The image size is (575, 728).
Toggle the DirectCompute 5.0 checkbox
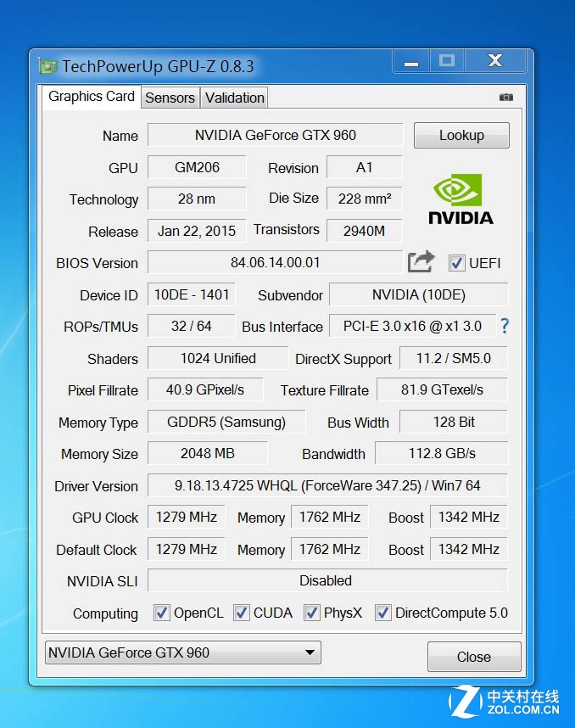pos(382,613)
